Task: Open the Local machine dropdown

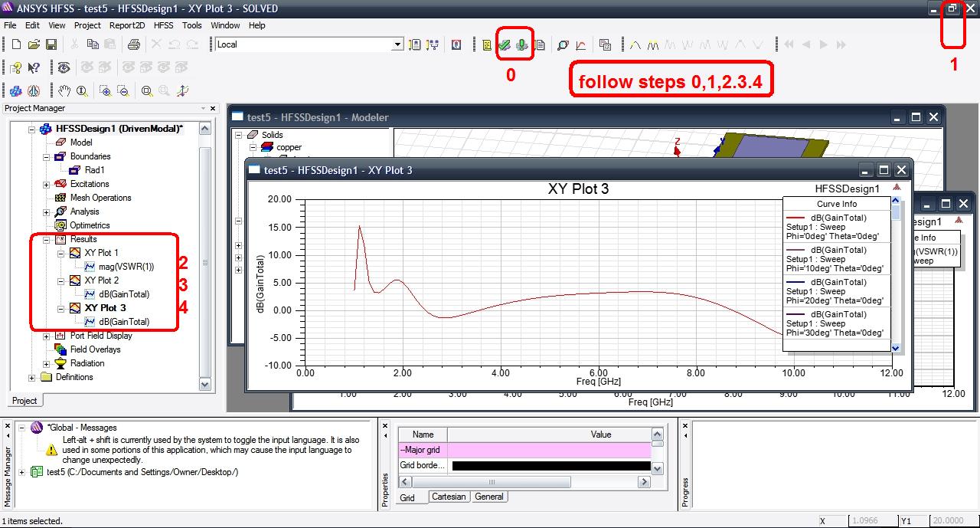Action: tap(397, 44)
